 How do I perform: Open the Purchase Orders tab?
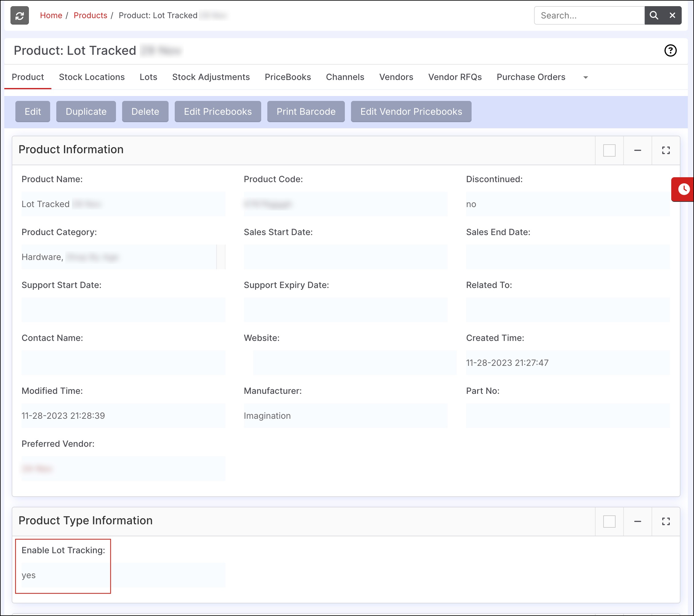531,77
